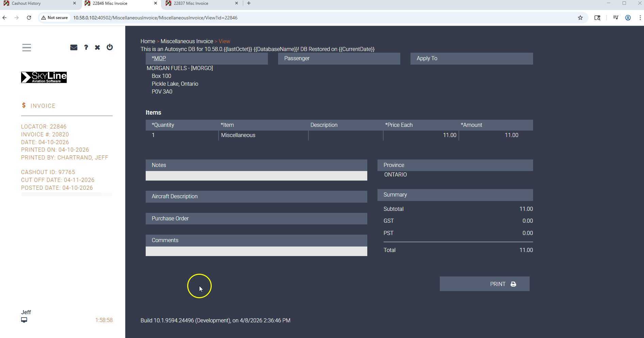Click the power logout icon
644x338 pixels.
pos(110,47)
